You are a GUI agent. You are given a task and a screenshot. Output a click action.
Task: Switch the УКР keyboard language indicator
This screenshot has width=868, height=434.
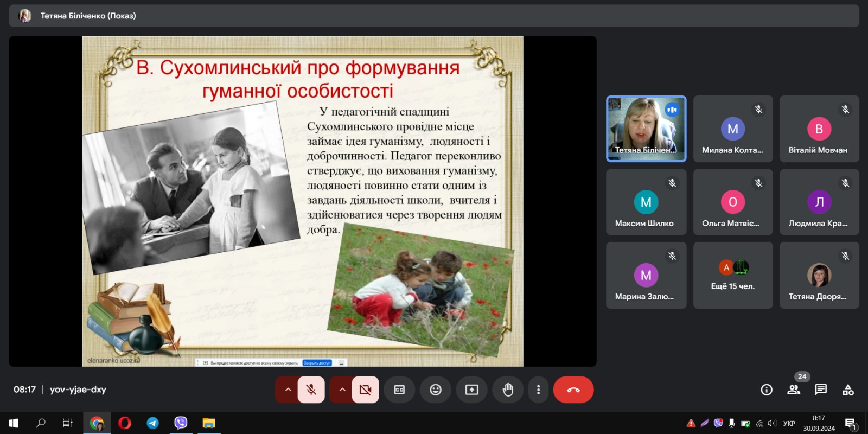point(789,423)
